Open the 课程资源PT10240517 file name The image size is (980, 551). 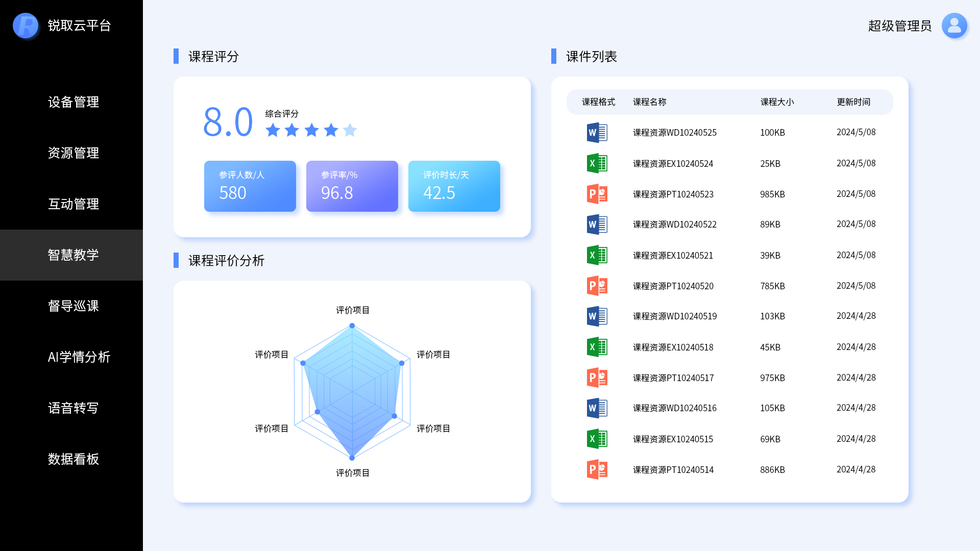(x=673, y=378)
